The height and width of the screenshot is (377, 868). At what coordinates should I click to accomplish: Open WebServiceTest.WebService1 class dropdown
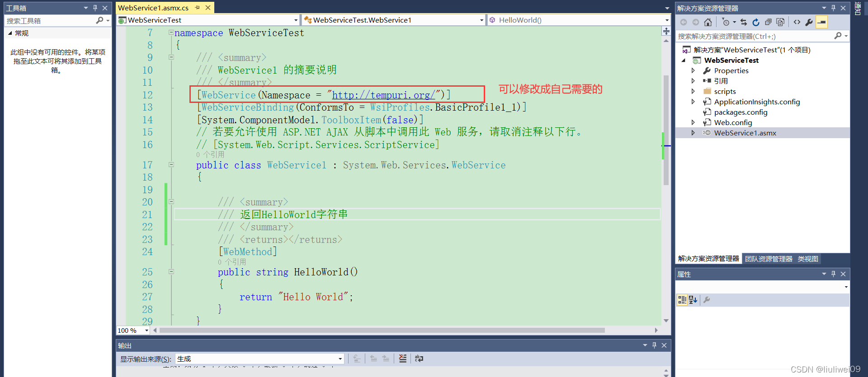click(x=481, y=20)
